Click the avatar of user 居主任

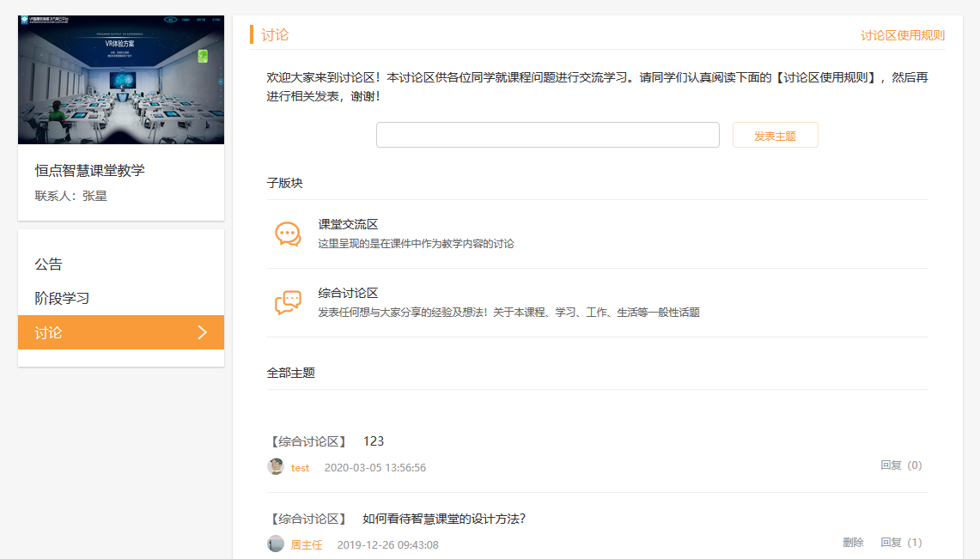tap(276, 544)
